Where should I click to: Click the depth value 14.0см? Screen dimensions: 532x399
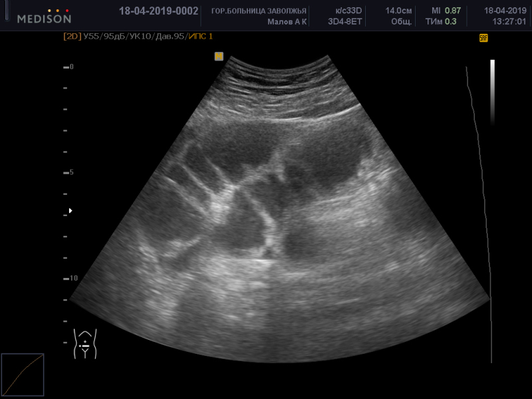tap(398, 11)
